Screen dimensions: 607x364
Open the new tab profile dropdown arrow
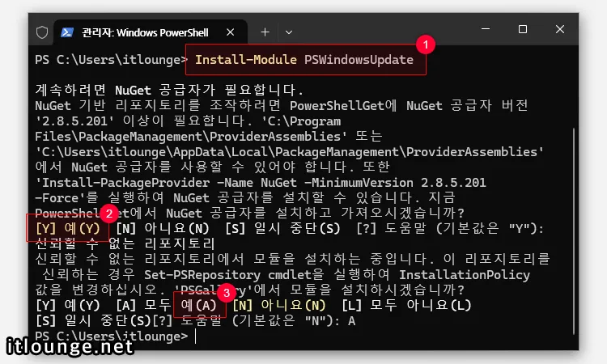point(289,32)
